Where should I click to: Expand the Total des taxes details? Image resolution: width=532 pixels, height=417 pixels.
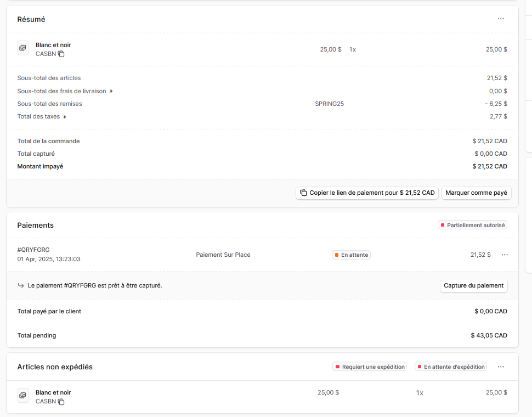point(65,117)
